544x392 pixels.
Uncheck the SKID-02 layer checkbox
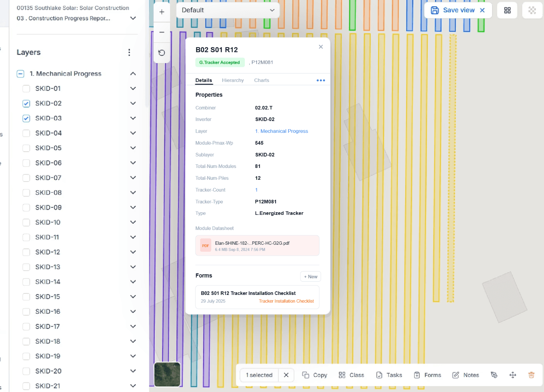pyautogui.click(x=26, y=103)
